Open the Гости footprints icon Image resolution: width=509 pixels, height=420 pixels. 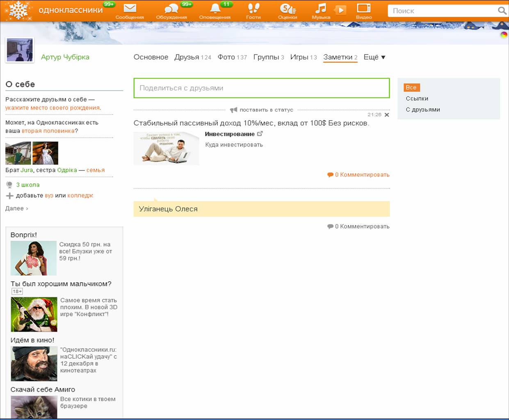[253, 8]
